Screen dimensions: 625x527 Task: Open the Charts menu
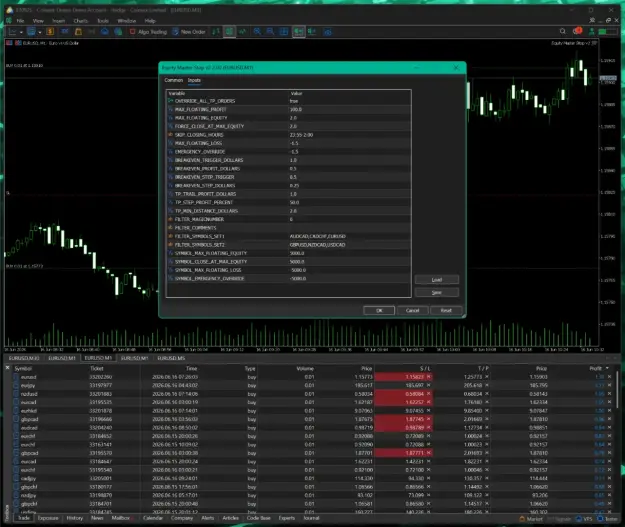tap(81, 21)
